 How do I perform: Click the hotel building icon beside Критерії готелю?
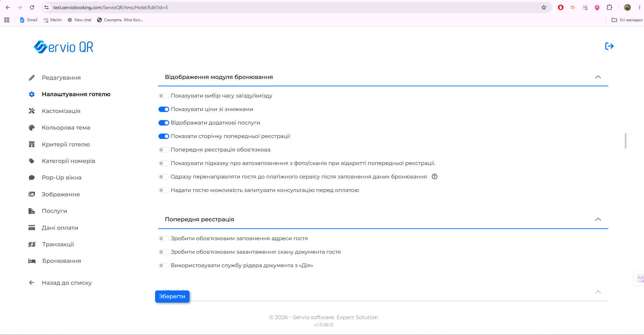pyautogui.click(x=32, y=144)
